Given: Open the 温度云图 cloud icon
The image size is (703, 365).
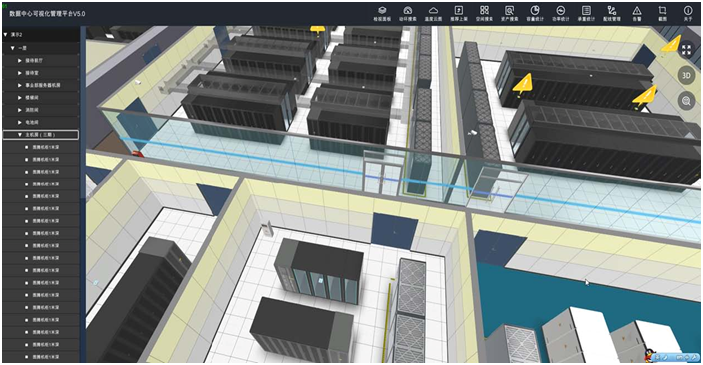Looking at the screenshot, I should pos(433,11).
